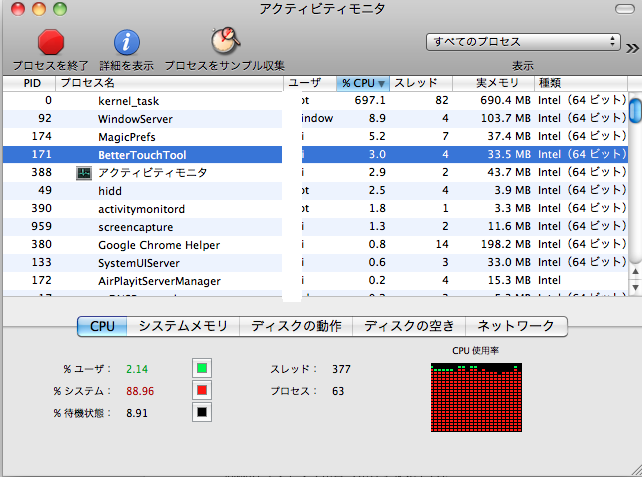Sort by PID column header
Screen dimensions: 642x477
[29, 83]
